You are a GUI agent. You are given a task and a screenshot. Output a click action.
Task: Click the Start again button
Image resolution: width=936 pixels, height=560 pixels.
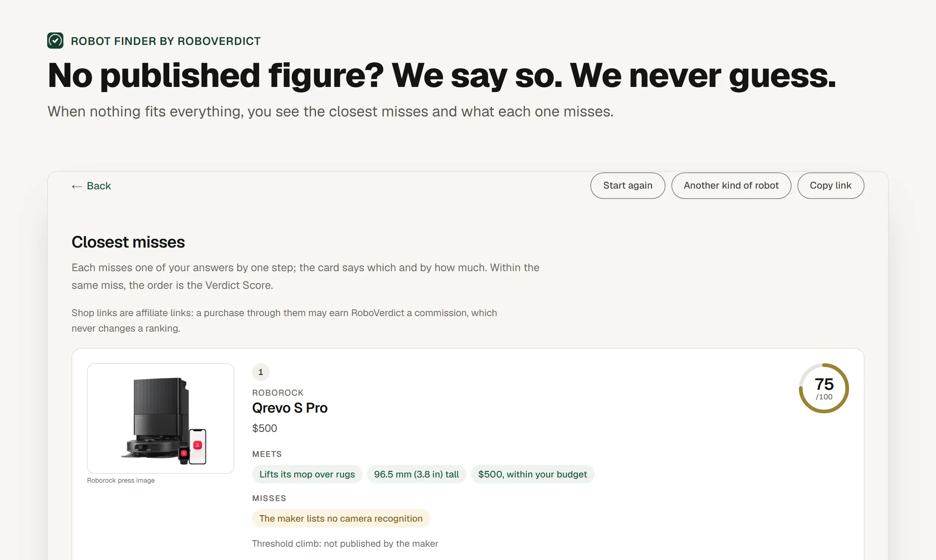click(628, 186)
